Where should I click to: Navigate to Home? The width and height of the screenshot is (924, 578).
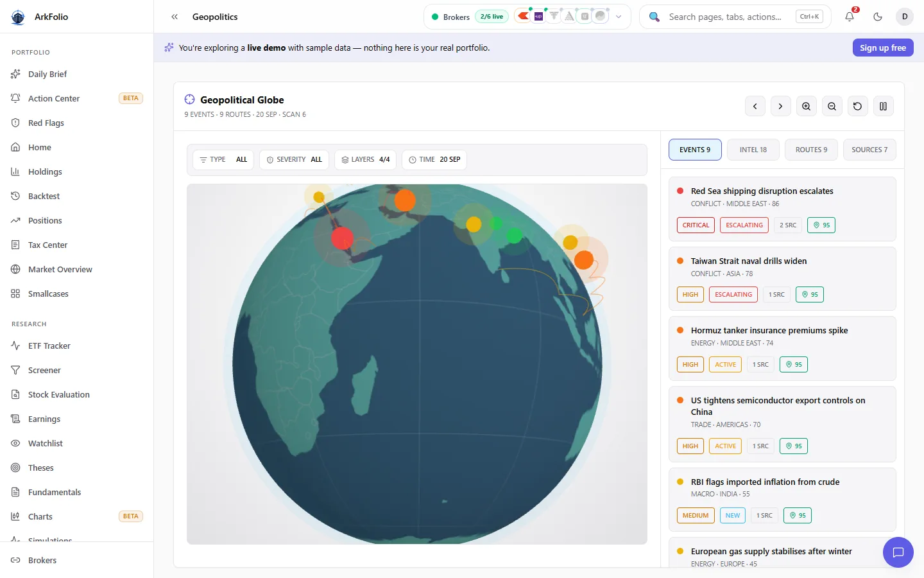[77, 147]
